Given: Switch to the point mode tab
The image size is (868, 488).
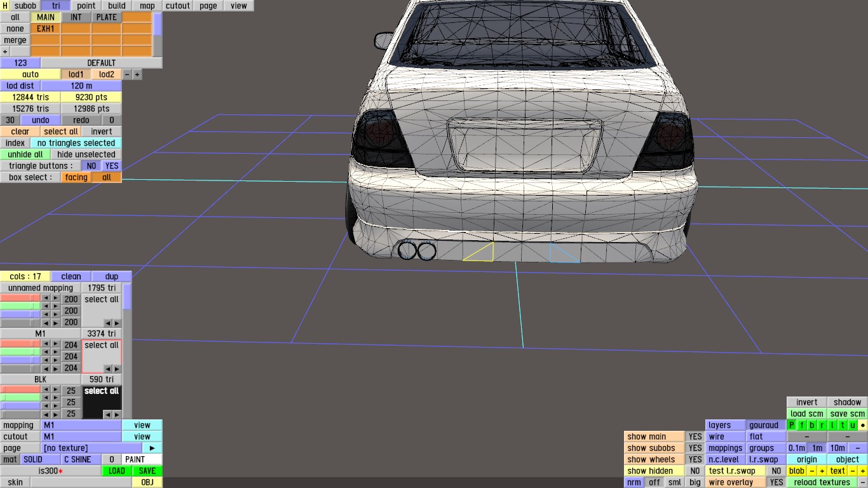Looking at the screenshot, I should [x=86, y=6].
